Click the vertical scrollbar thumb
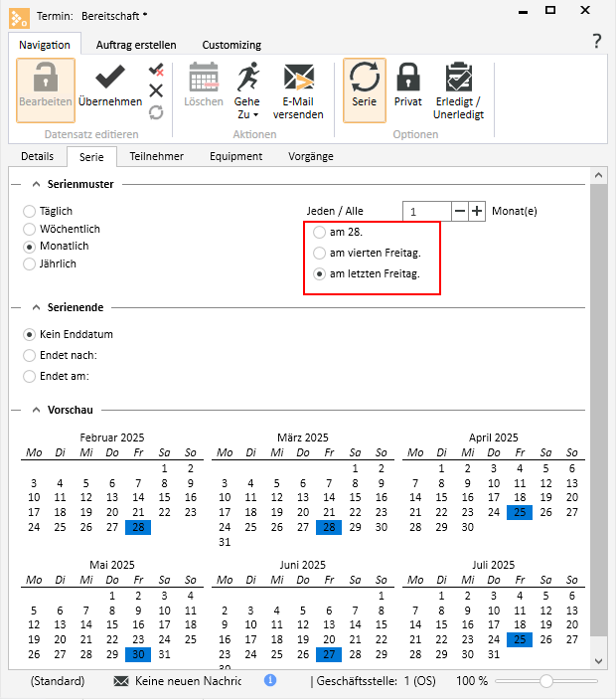The width and height of the screenshot is (616, 700). [598, 410]
